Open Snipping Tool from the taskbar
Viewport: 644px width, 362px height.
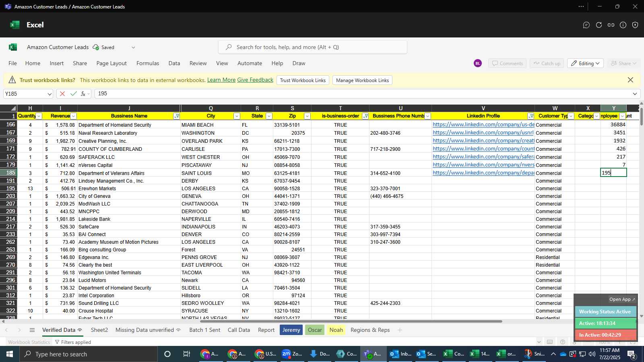pyautogui.click(x=535, y=354)
